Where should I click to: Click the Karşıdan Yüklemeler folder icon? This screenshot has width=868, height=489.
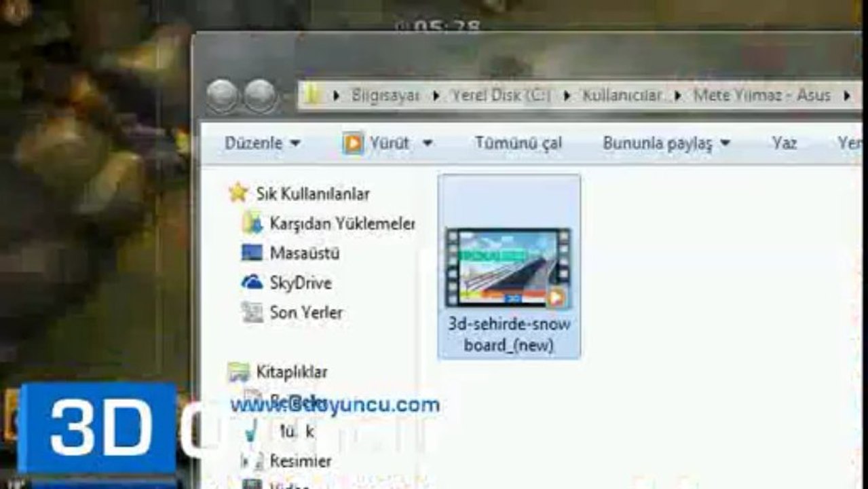(x=252, y=223)
